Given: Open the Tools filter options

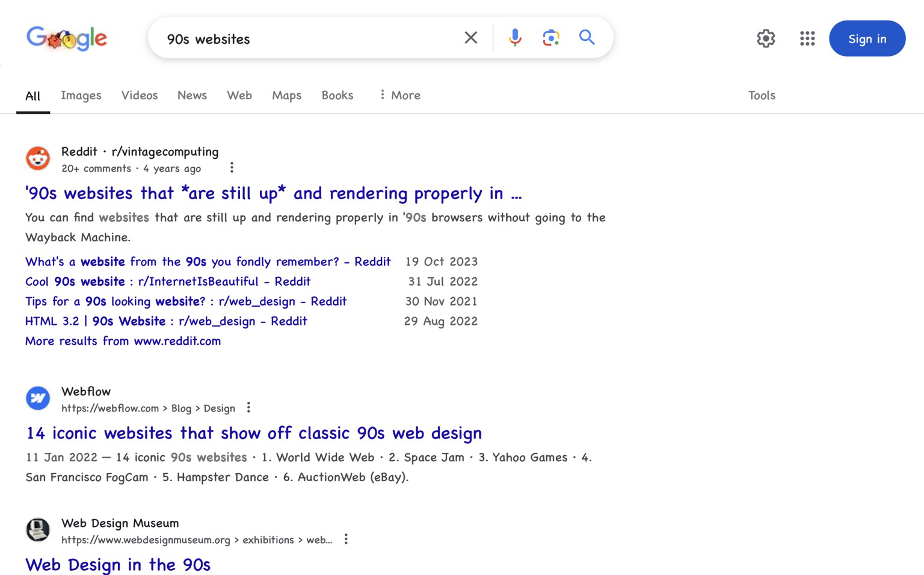Looking at the screenshot, I should coord(762,95).
